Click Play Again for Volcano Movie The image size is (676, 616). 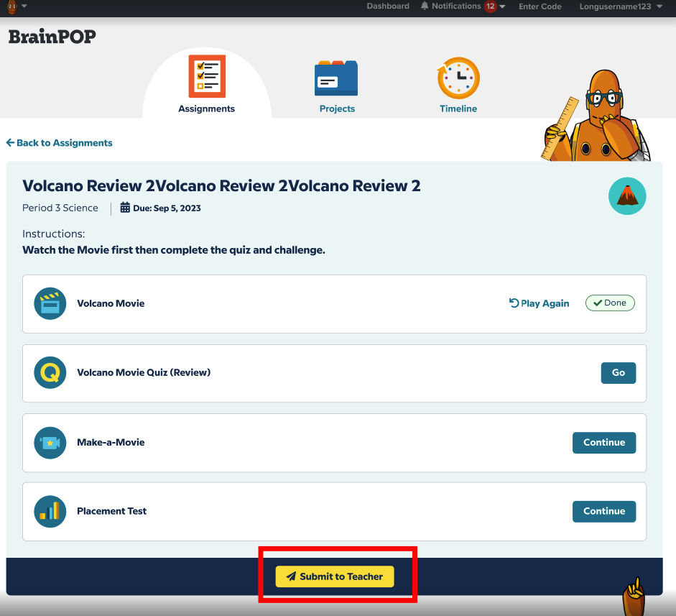pyautogui.click(x=539, y=303)
